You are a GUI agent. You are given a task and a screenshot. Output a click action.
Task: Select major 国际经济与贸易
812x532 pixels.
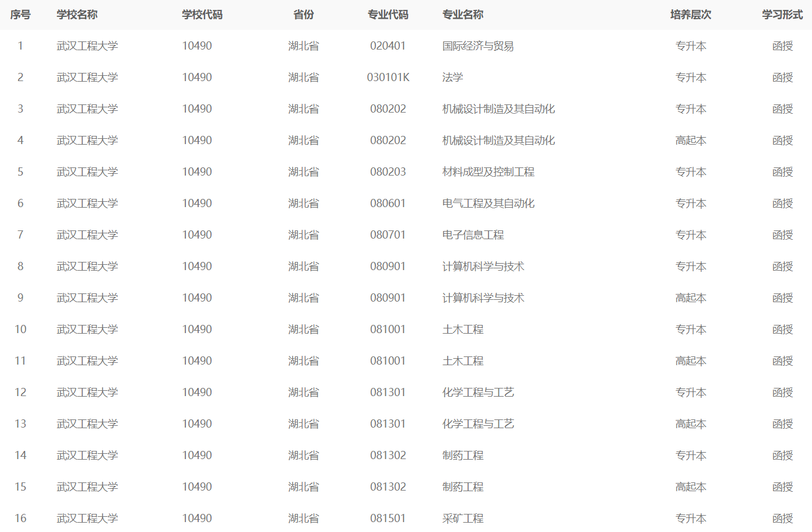pyautogui.click(x=478, y=46)
